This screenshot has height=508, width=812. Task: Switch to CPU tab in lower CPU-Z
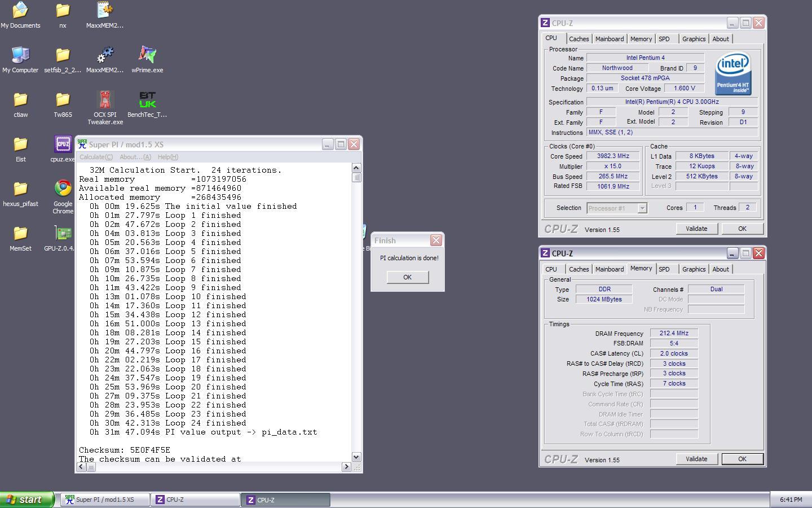551,269
